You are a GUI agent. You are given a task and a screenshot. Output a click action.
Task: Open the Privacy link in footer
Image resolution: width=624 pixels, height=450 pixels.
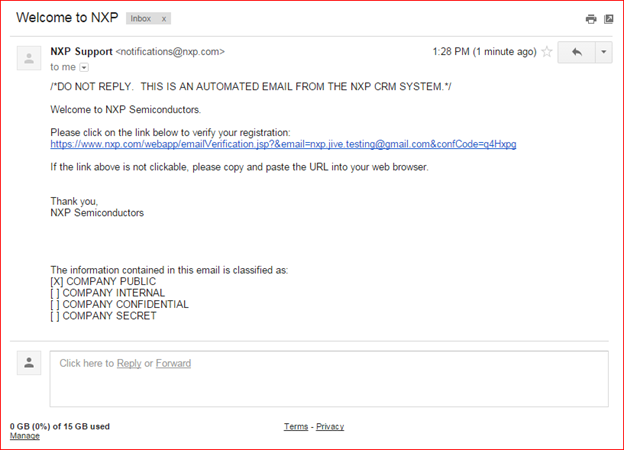(x=330, y=427)
